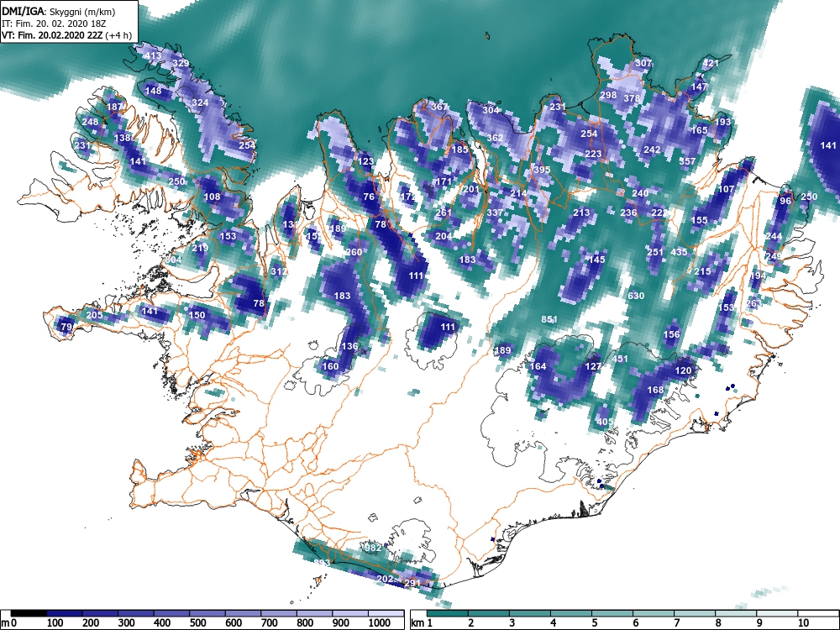
Task: Click the visibility value 219 on the map
Action: pyautogui.click(x=200, y=248)
